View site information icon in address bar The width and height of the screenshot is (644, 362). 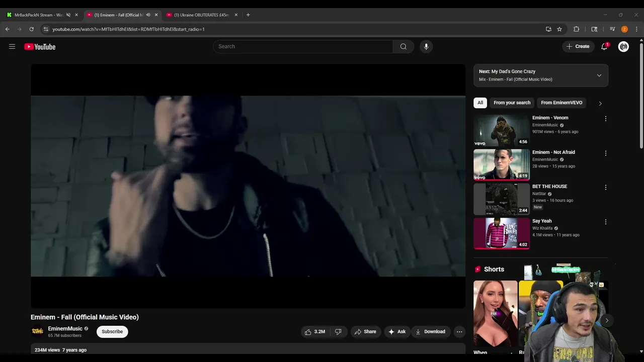coord(46,29)
